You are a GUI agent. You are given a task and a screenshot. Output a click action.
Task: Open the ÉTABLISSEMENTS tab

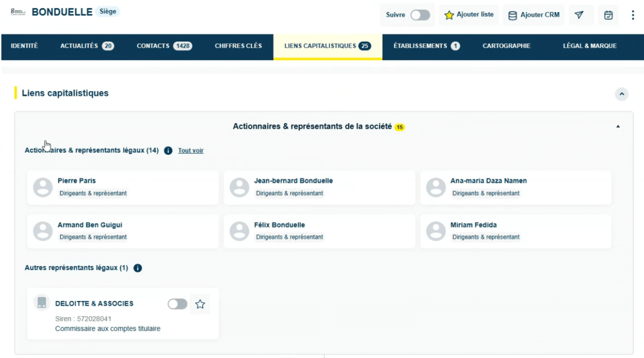(x=427, y=46)
